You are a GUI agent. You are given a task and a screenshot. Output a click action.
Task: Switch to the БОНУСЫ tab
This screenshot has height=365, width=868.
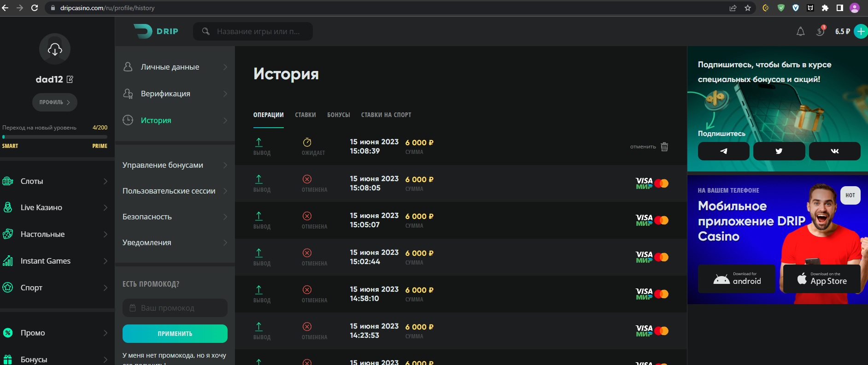(339, 115)
